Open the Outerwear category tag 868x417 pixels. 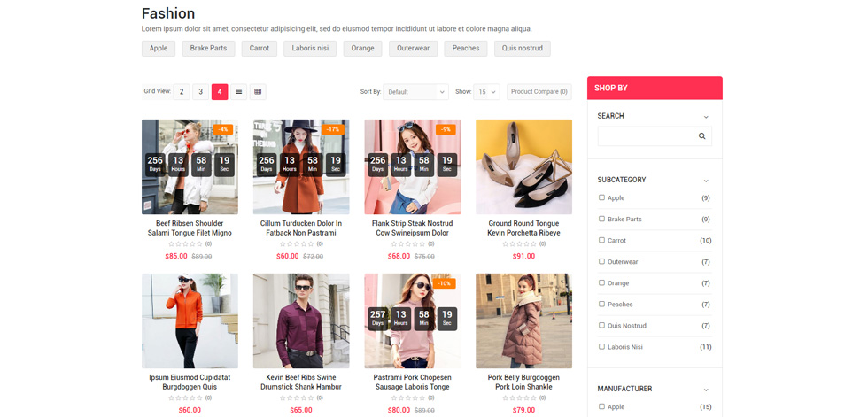point(413,48)
